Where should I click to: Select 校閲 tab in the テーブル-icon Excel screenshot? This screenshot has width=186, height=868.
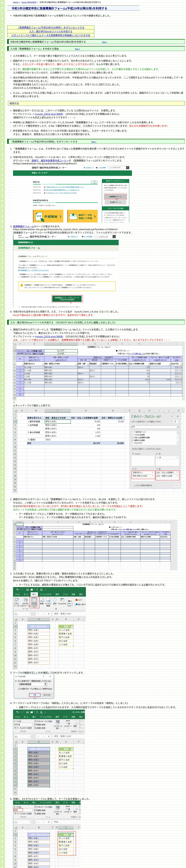tap(73, 594)
